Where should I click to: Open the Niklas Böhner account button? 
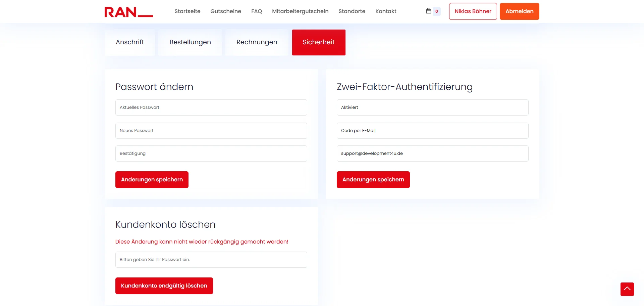[x=473, y=11]
